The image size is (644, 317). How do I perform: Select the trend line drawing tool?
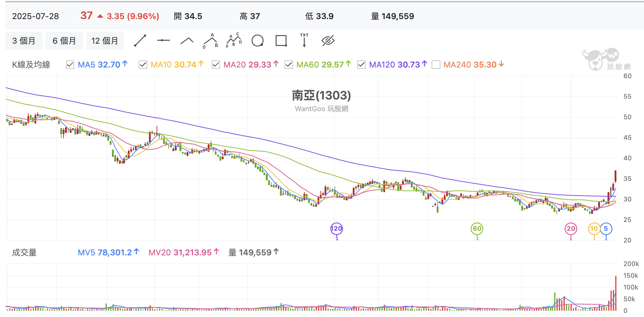(x=140, y=41)
